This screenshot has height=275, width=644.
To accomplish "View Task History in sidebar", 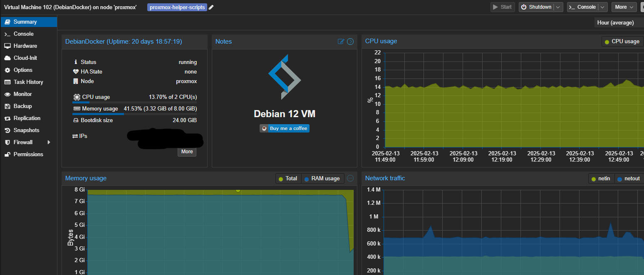I will click(29, 82).
